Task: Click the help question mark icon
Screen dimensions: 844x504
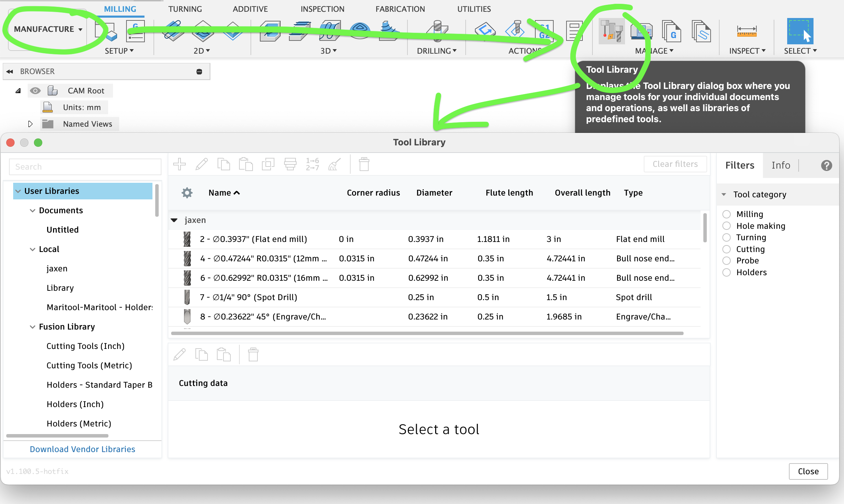Action: [x=826, y=165]
